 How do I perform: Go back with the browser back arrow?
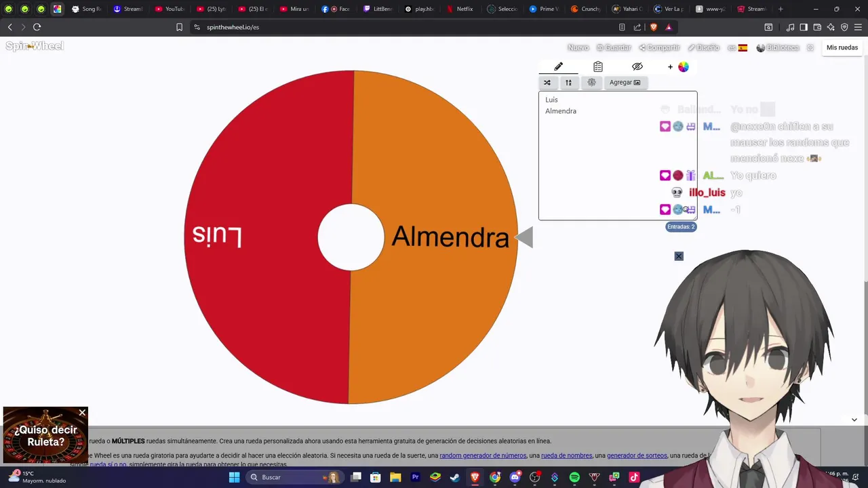(x=10, y=27)
